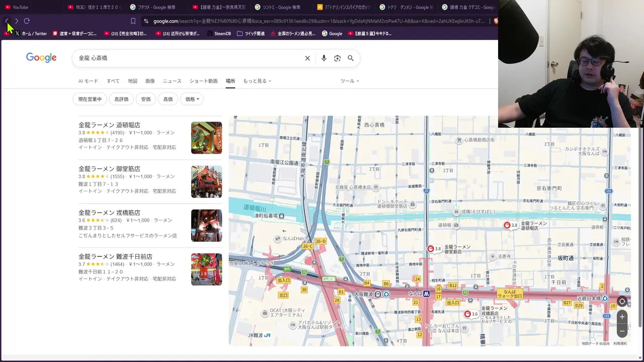Click the 利用規約 link on the map

coord(620,344)
